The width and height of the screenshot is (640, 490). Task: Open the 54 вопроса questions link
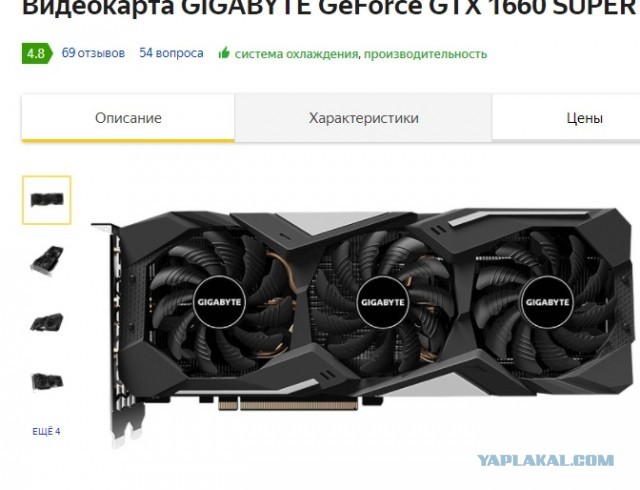point(171,53)
